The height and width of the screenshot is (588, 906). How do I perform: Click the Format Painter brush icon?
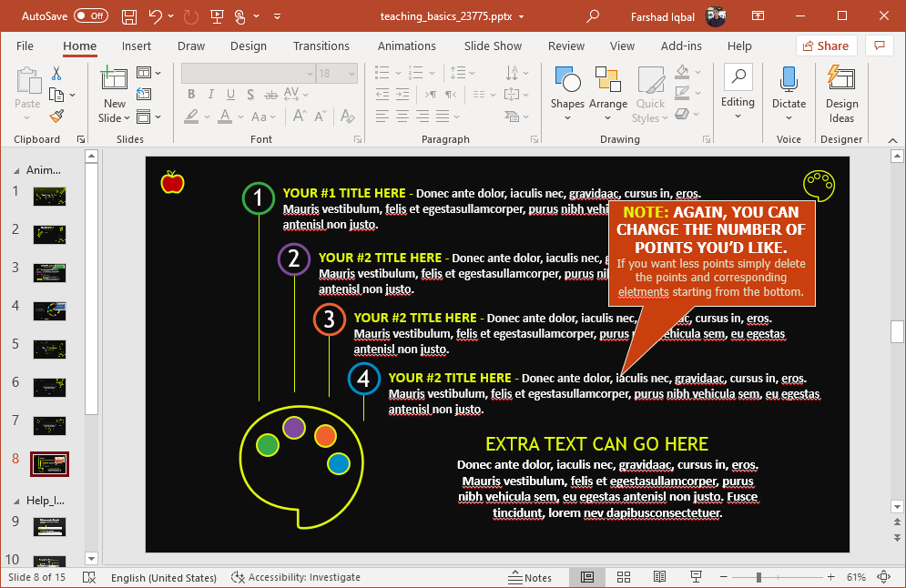click(x=56, y=117)
